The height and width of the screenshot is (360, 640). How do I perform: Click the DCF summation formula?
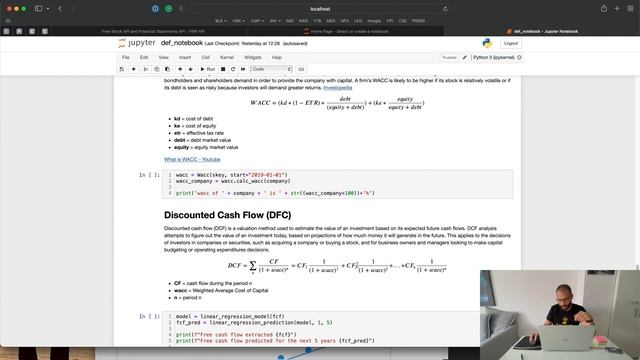click(337, 266)
